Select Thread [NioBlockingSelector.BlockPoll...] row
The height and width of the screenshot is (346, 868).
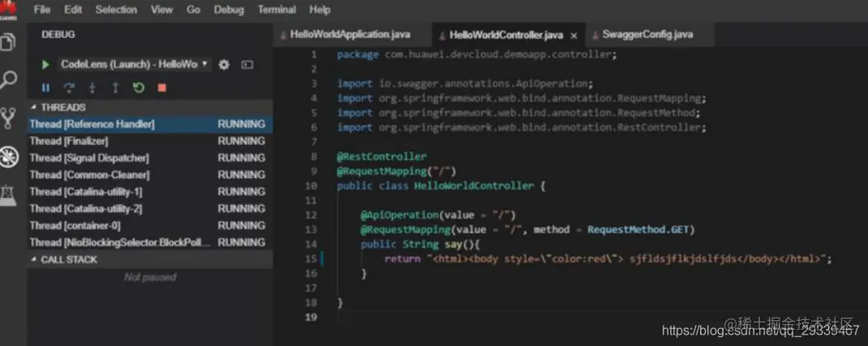click(x=150, y=242)
